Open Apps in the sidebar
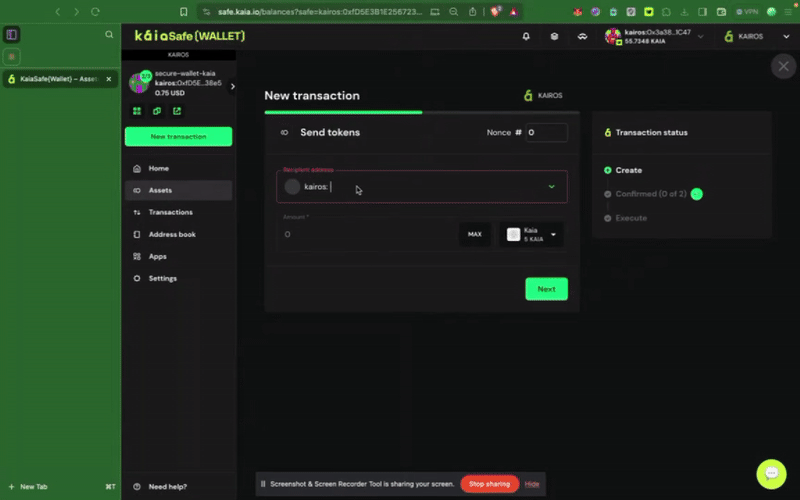This screenshot has height=500, width=800. click(x=178, y=256)
